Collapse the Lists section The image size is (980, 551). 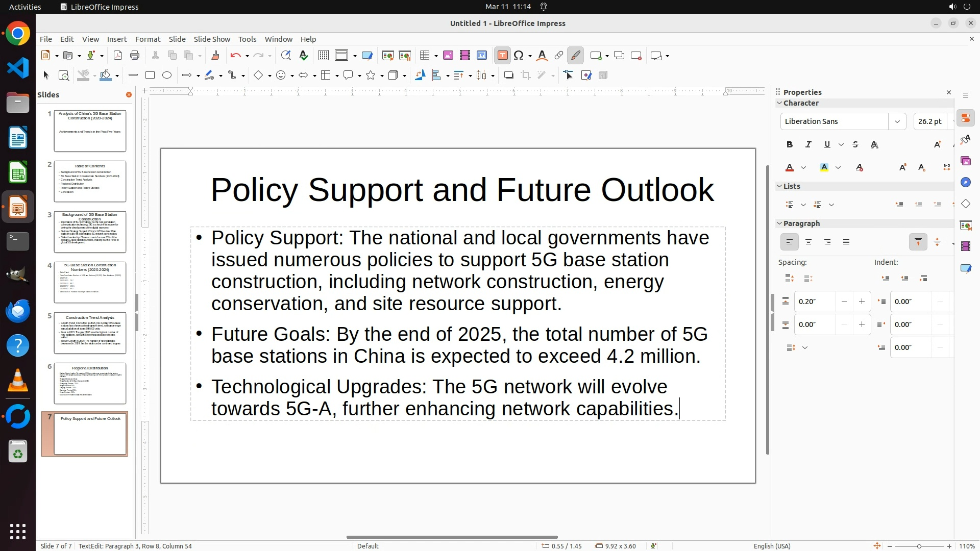(779, 186)
